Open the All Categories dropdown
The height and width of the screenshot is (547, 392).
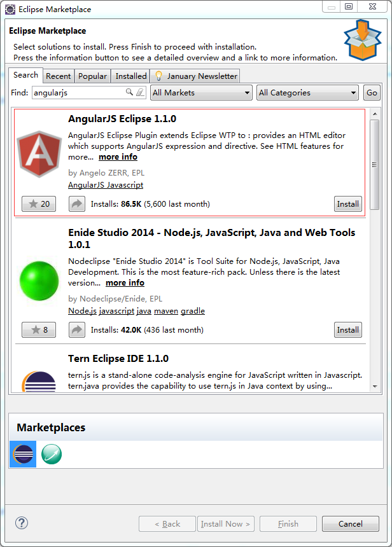pos(307,93)
